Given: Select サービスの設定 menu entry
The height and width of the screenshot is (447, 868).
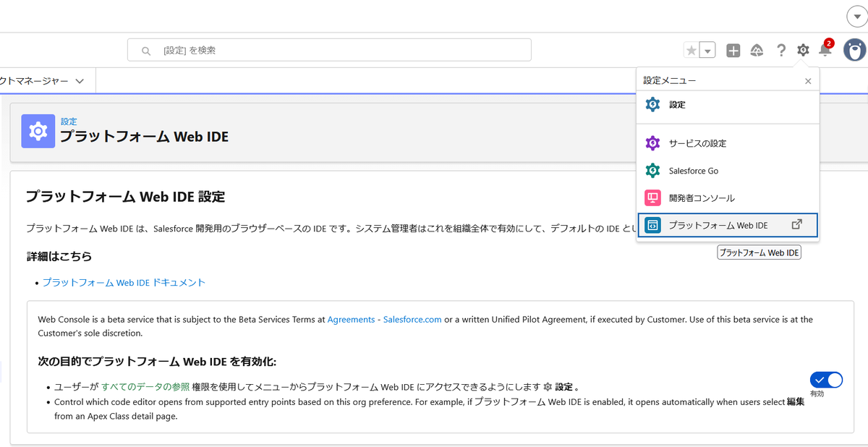Looking at the screenshot, I should point(728,143).
